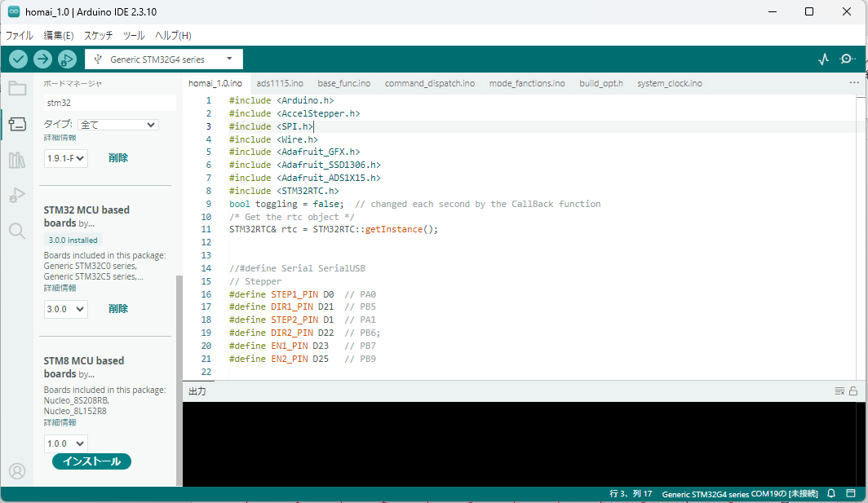
Task: Open 詳細情報 link under STM32 MCU boards
Action: pyautogui.click(x=60, y=288)
